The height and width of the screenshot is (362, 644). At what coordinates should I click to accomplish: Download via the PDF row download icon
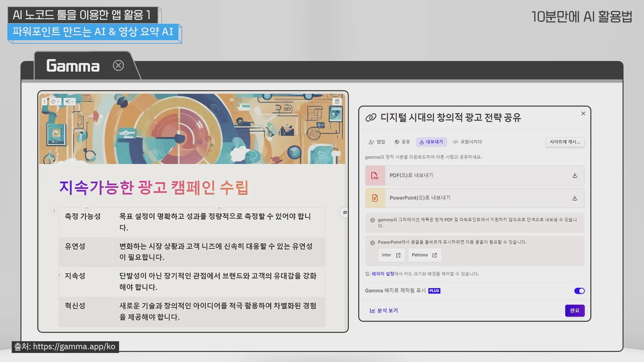point(575,176)
